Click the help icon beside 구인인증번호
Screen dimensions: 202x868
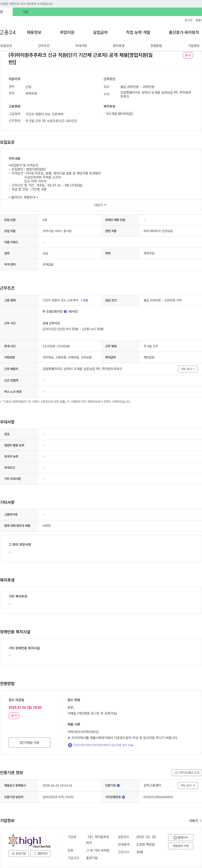tap(124, 797)
